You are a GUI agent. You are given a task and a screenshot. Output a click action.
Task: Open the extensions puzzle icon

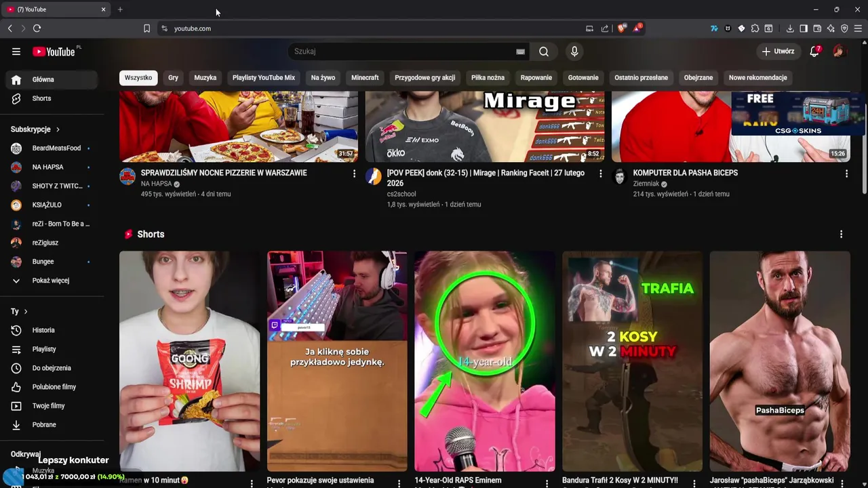755,28
